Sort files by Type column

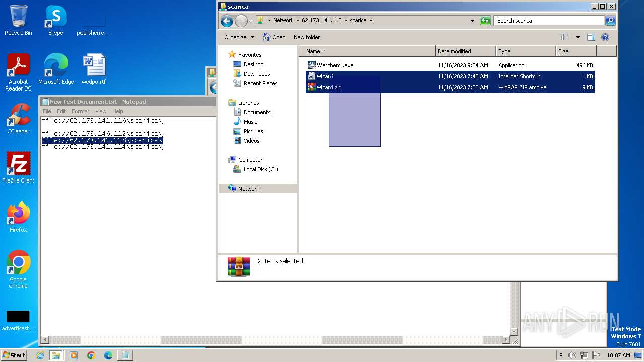tap(526, 51)
